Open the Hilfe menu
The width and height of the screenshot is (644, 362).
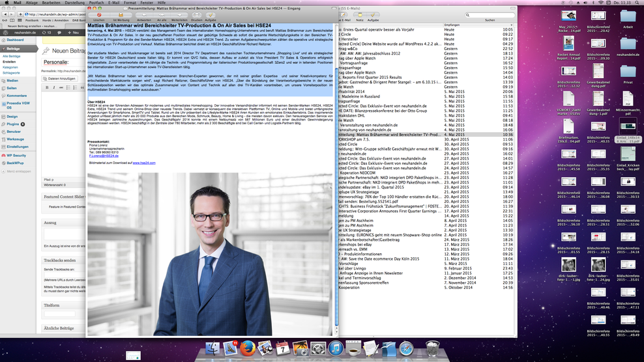pyautogui.click(x=162, y=3)
